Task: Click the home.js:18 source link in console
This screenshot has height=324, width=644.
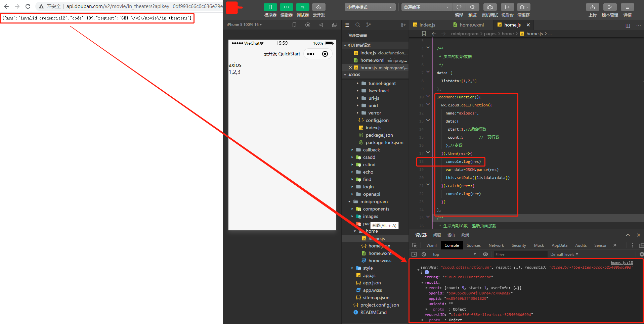Action: [621, 263]
